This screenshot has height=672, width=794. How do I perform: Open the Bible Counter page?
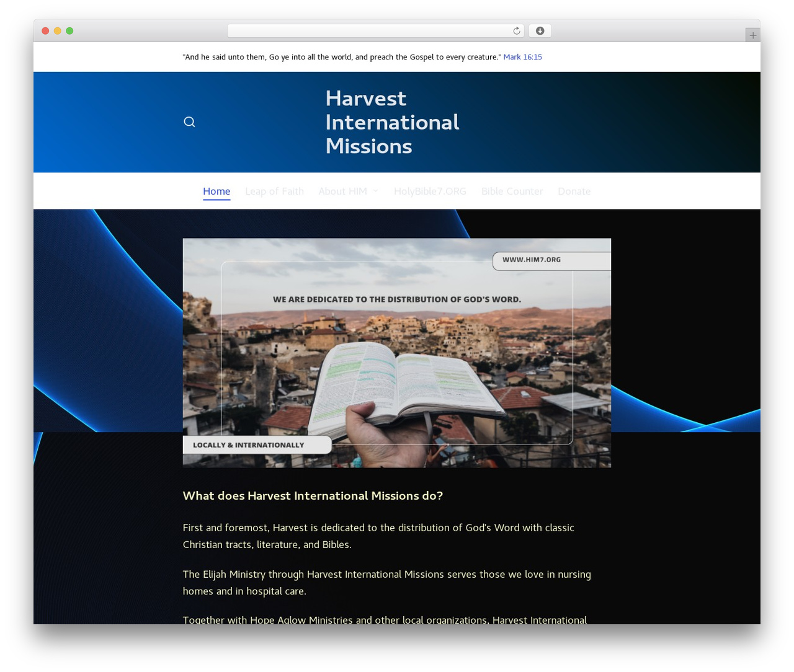[x=512, y=192]
